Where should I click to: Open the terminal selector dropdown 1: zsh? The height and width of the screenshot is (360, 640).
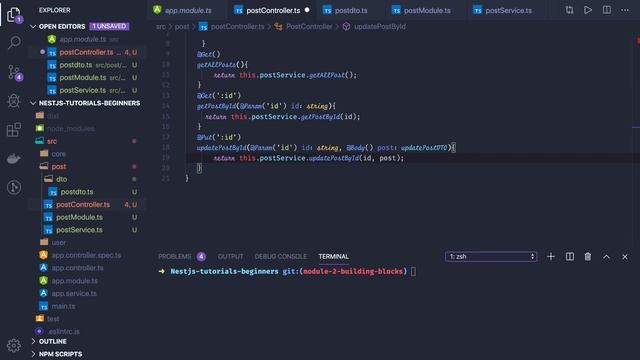[x=491, y=257]
